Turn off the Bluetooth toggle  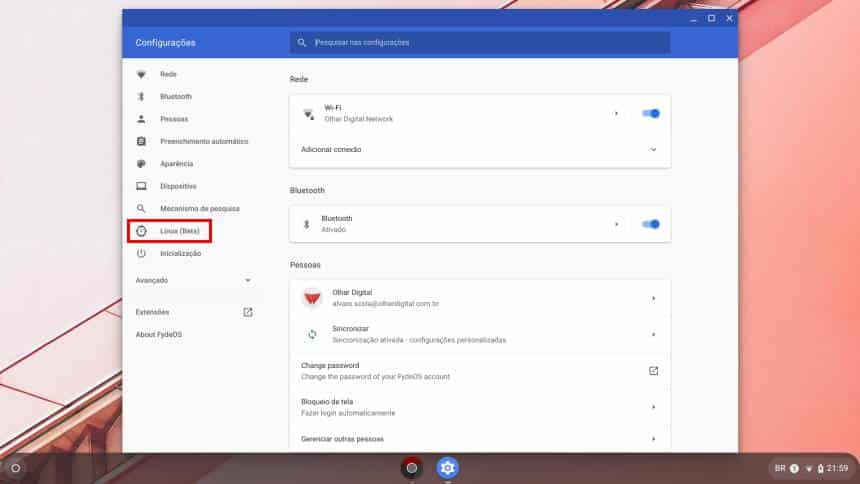tap(650, 224)
